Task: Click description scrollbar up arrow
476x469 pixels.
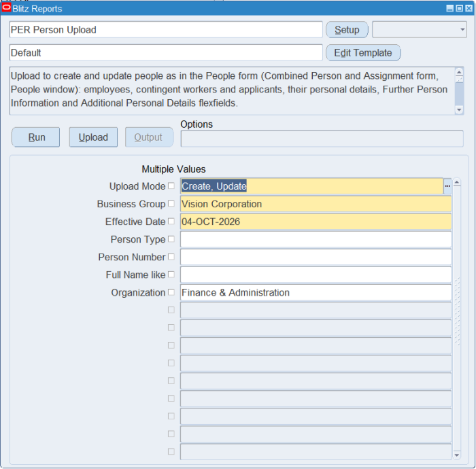Action: pyautogui.click(x=459, y=71)
